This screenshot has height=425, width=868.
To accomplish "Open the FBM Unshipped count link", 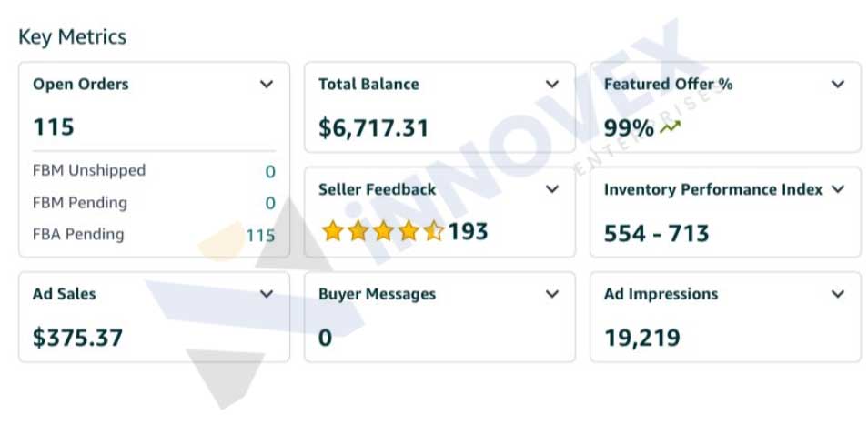I will tap(270, 172).
